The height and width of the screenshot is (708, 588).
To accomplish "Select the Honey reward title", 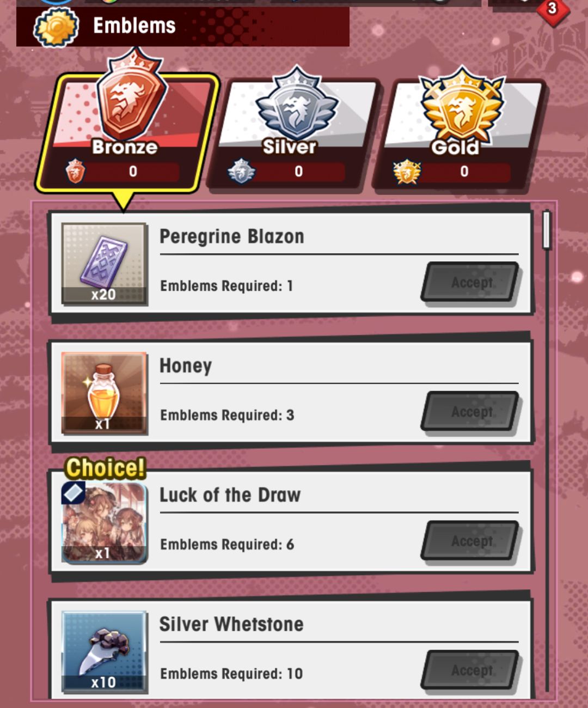I will pos(186,366).
